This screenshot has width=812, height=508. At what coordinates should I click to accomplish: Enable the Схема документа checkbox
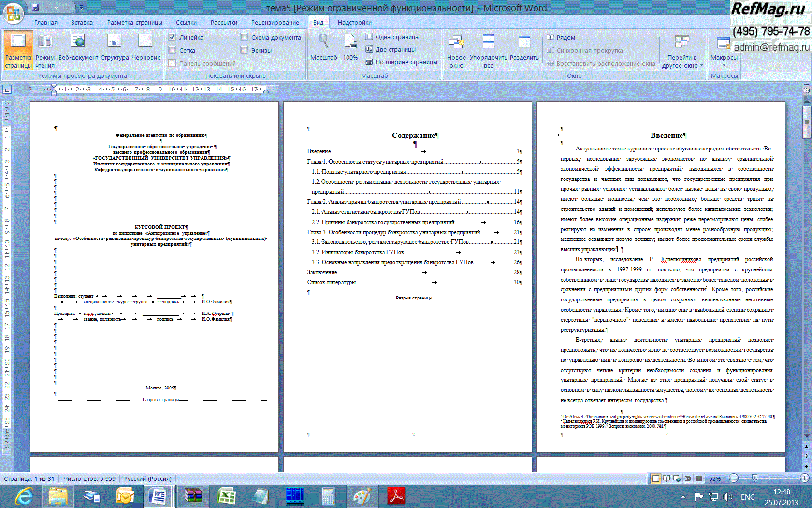tap(245, 37)
